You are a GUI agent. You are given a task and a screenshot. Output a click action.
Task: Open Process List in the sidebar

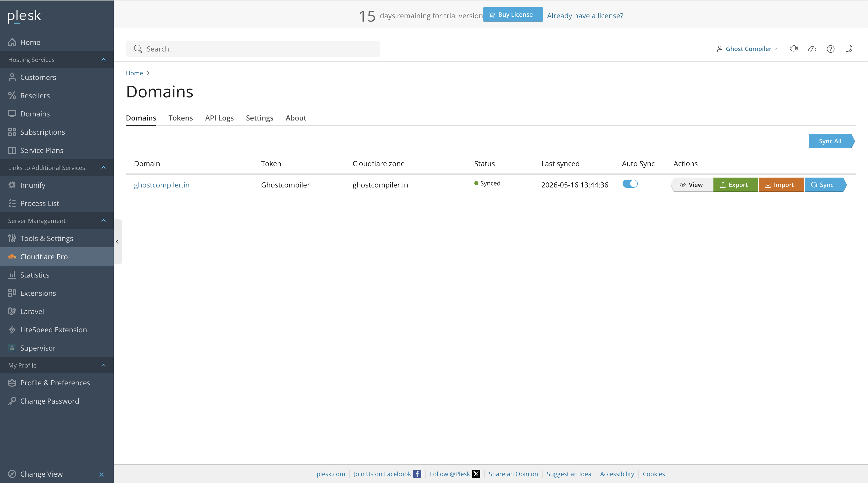(x=57, y=203)
